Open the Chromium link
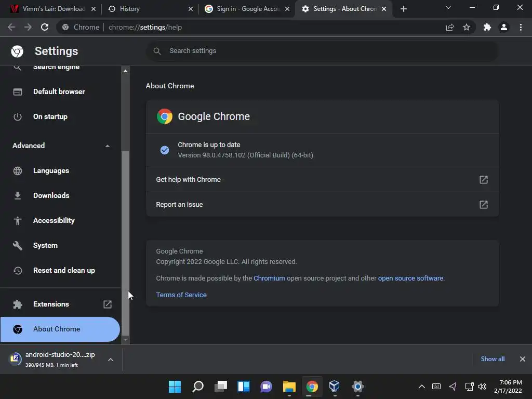This screenshot has height=399, width=532. 269,278
